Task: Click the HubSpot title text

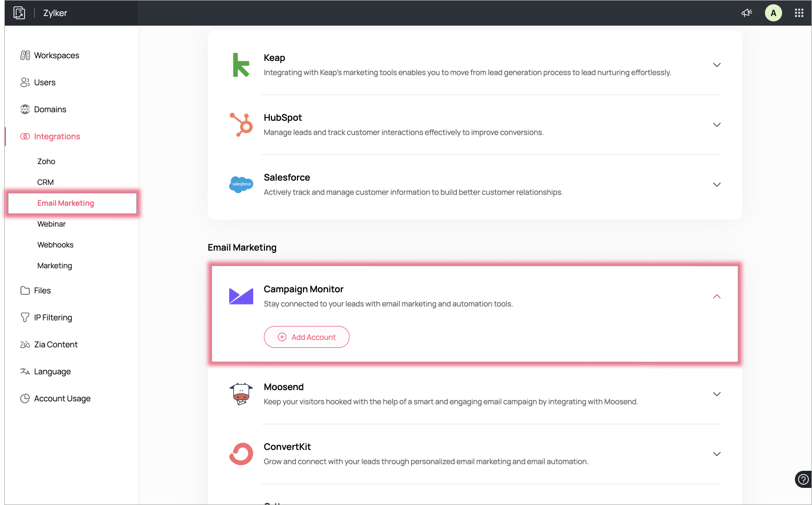Action: (283, 118)
